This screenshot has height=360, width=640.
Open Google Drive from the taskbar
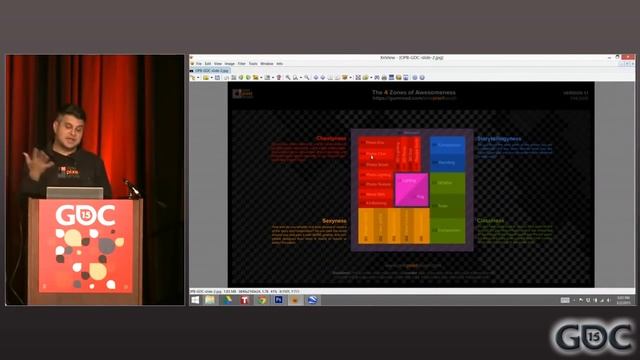pyautogui.click(x=228, y=300)
